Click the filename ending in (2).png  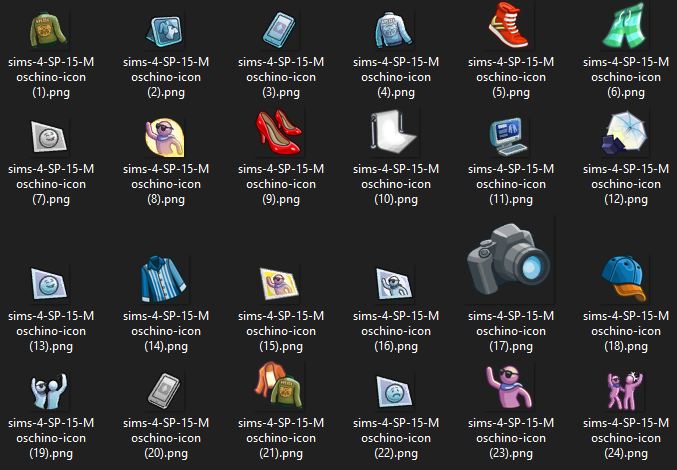tap(166, 77)
